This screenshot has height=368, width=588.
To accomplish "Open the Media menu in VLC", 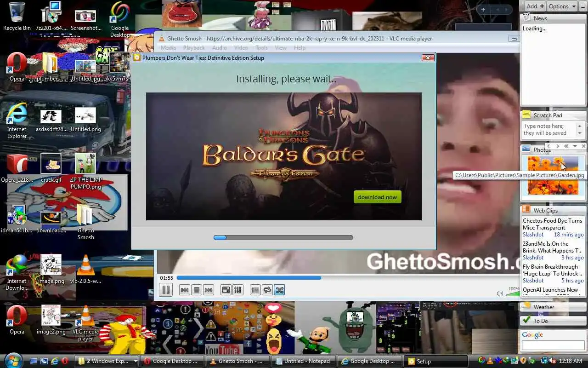I will point(169,48).
